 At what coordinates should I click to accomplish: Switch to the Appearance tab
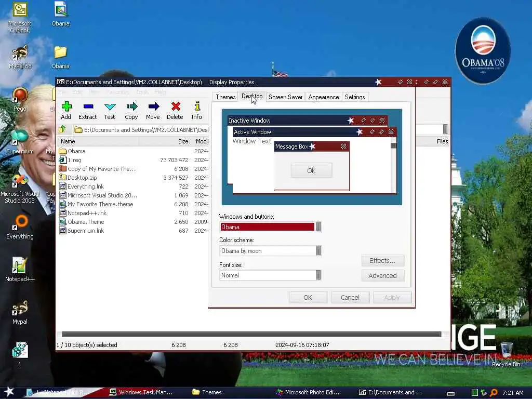[x=323, y=97]
